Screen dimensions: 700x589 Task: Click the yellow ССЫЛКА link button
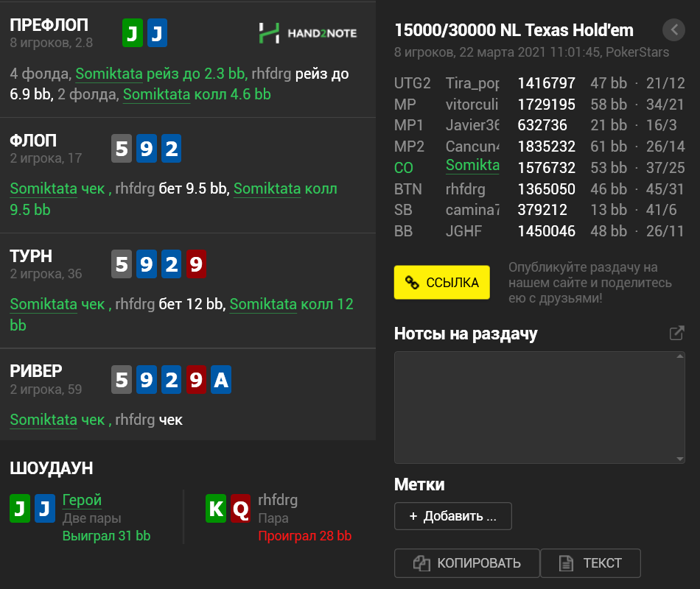coord(441,282)
